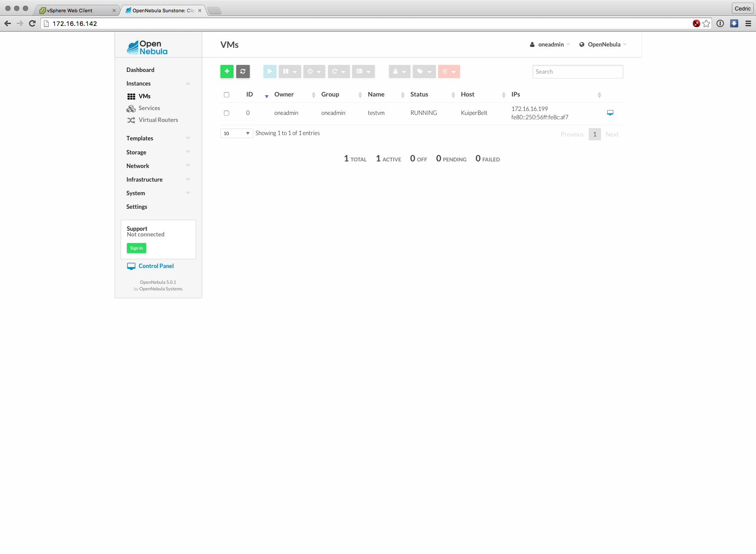
Task: Click the green create VM plus button
Action: click(x=227, y=71)
